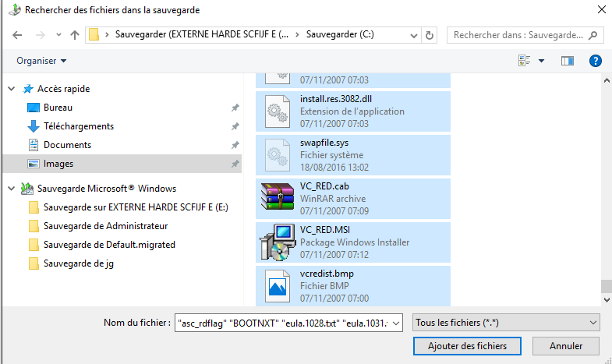
Task: Close the 'Rechercher des fichiers' dialog
Action: click(601, 10)
